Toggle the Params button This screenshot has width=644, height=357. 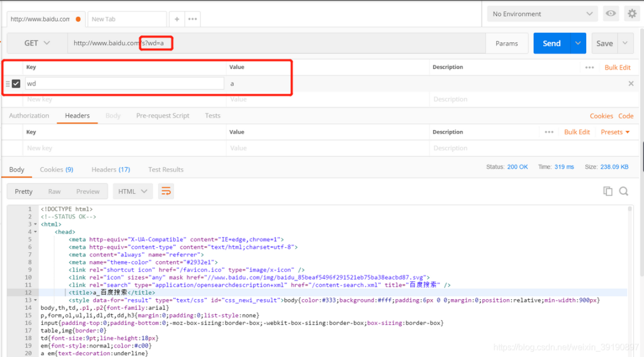point(507,43)
